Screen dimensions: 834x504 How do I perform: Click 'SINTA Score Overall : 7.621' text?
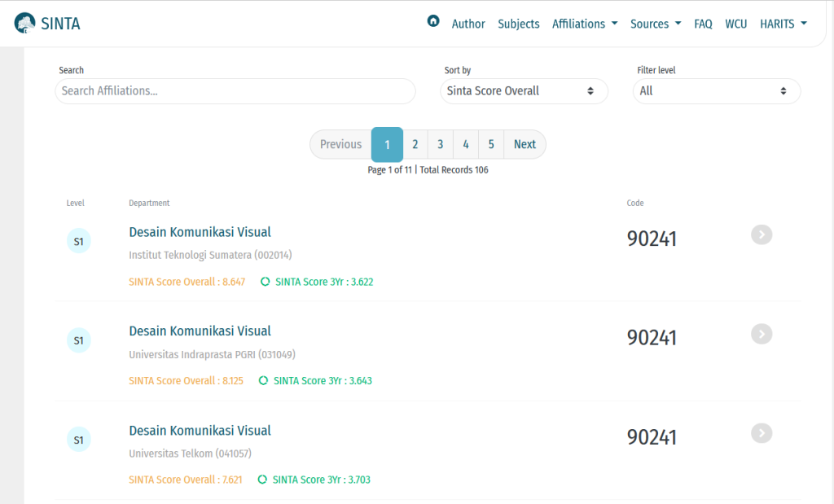pyautogui.click(x=185, y=480)
